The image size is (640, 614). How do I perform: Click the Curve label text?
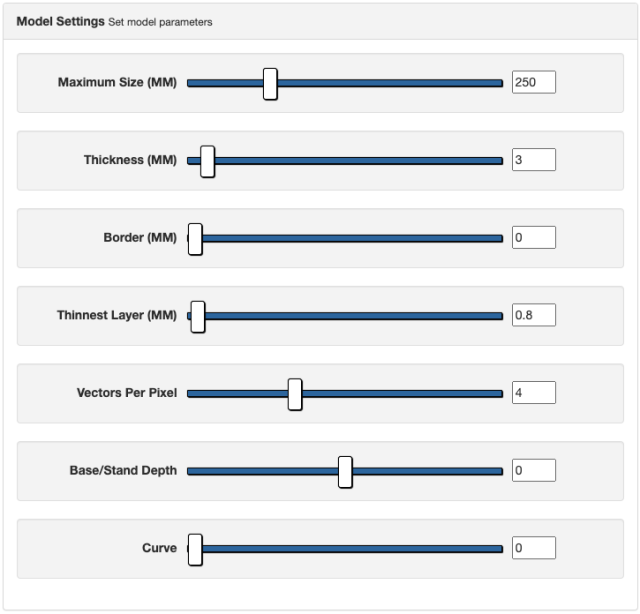pyautogui.click(x=159, y=548)
